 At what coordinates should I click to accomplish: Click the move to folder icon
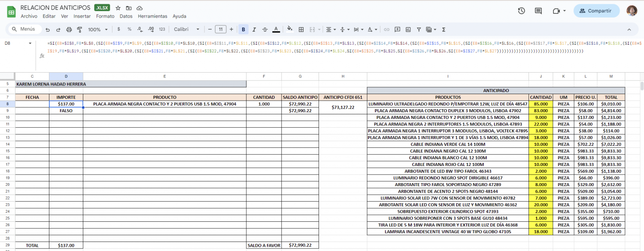point(129,8)
